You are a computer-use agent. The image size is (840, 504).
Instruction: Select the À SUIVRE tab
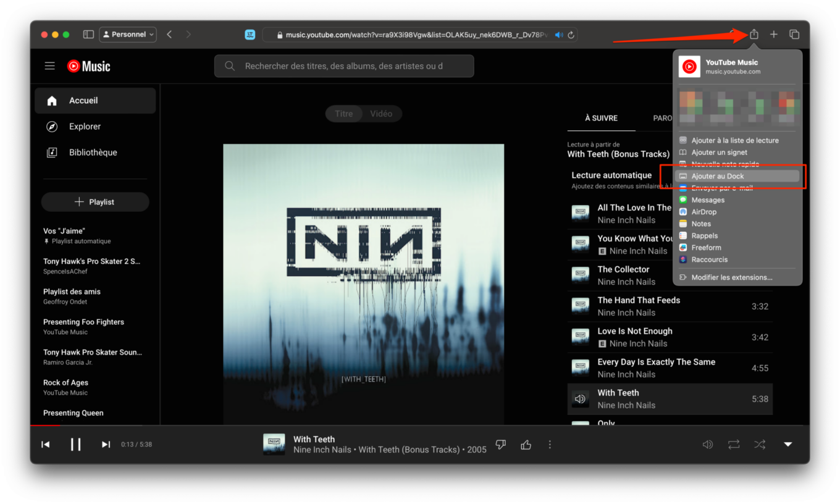point(601,118)
